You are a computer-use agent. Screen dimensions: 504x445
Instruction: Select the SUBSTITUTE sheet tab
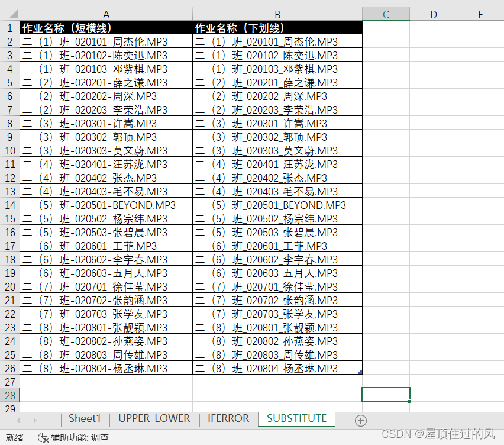297,418
